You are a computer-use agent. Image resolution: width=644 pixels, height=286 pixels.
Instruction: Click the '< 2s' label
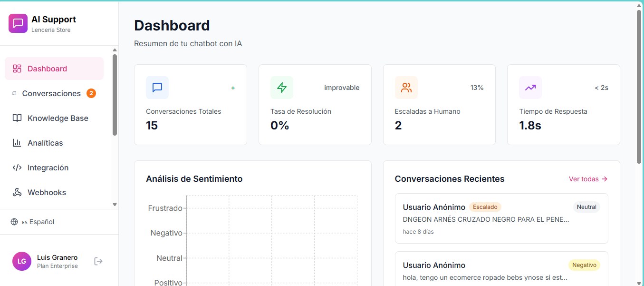pyautogui.click(x=601, y=88)
